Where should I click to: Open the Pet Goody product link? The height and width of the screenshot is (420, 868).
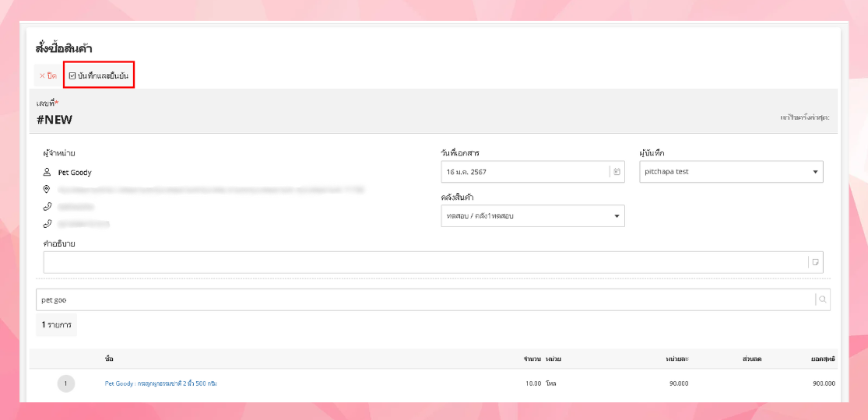point(160,383)
